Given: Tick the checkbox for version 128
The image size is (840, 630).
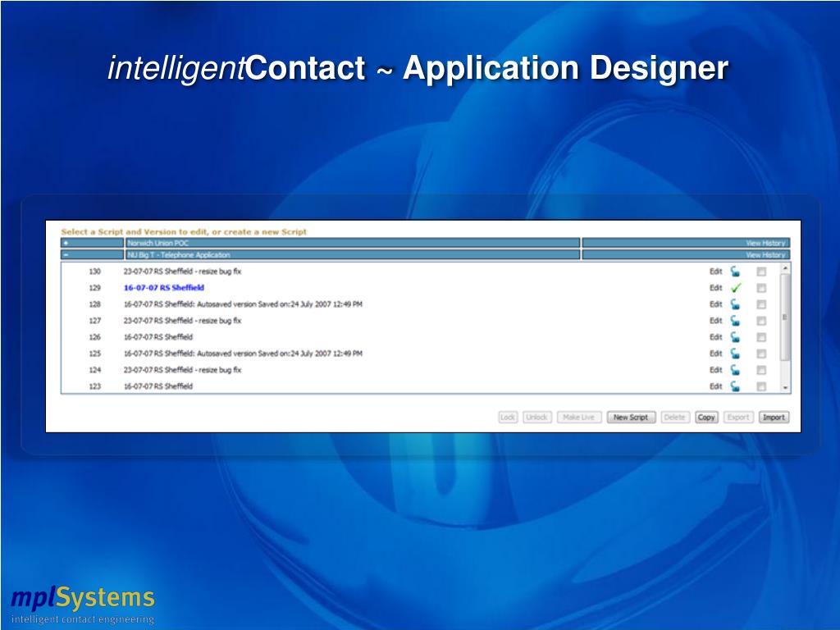Looking at the screenshot, I should click(760, 304).
